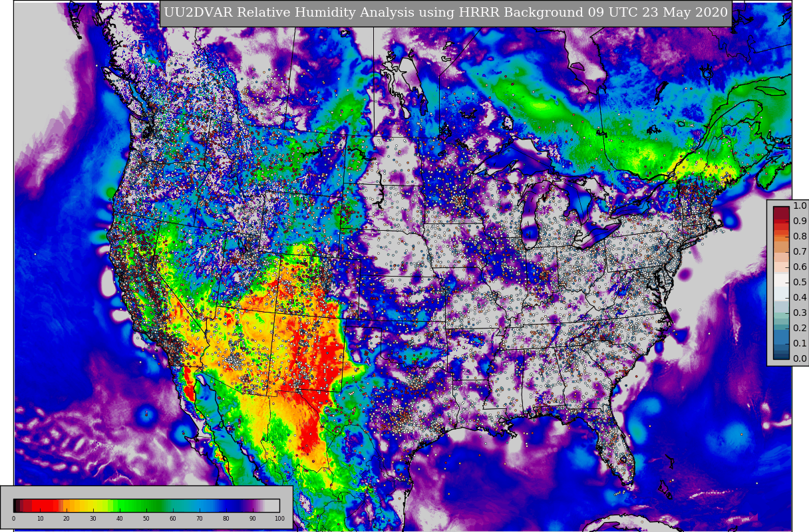This screenshot has width=809, height=532.
Task: Click the 80 tick label on humidity scale
Action: point(226,519)
